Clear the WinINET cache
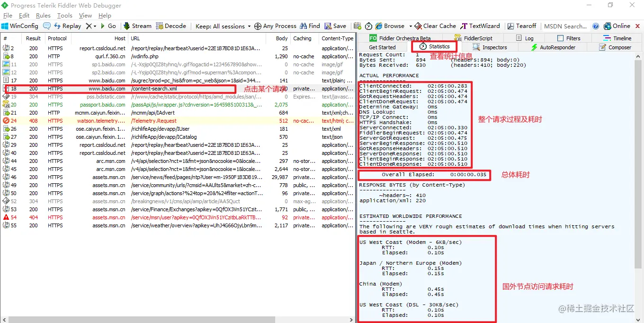 coord(435,26)
